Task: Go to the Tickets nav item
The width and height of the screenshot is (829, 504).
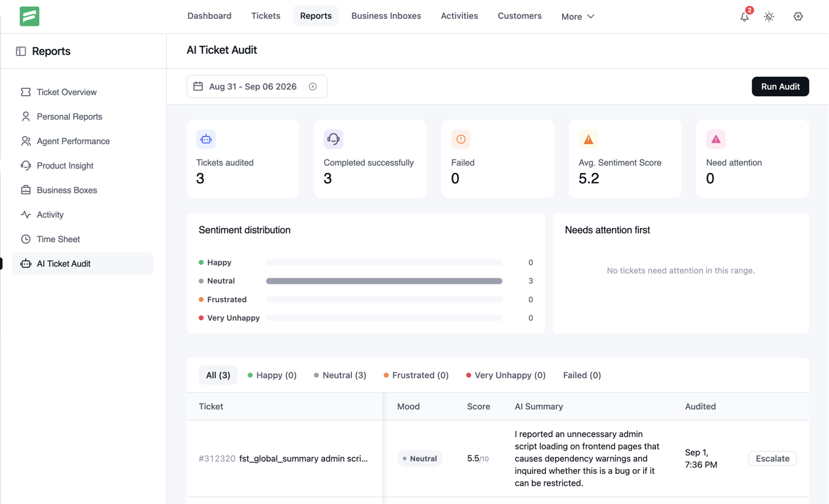Action: pyautogui.click(x=266, y=16)
